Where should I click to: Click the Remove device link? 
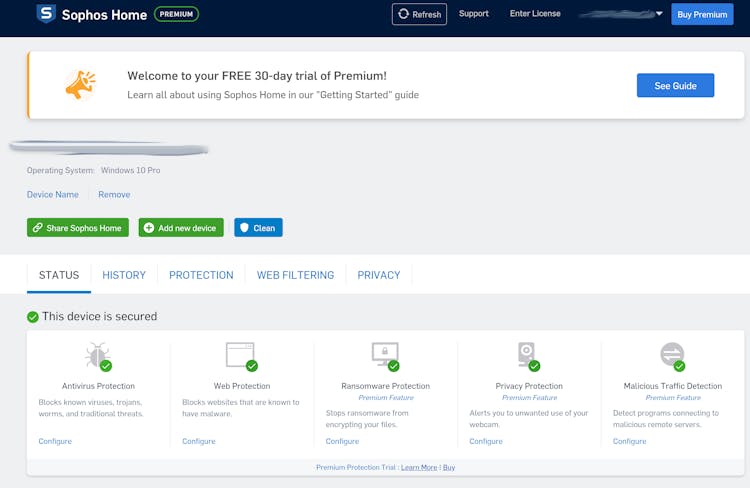pos(114,195)
